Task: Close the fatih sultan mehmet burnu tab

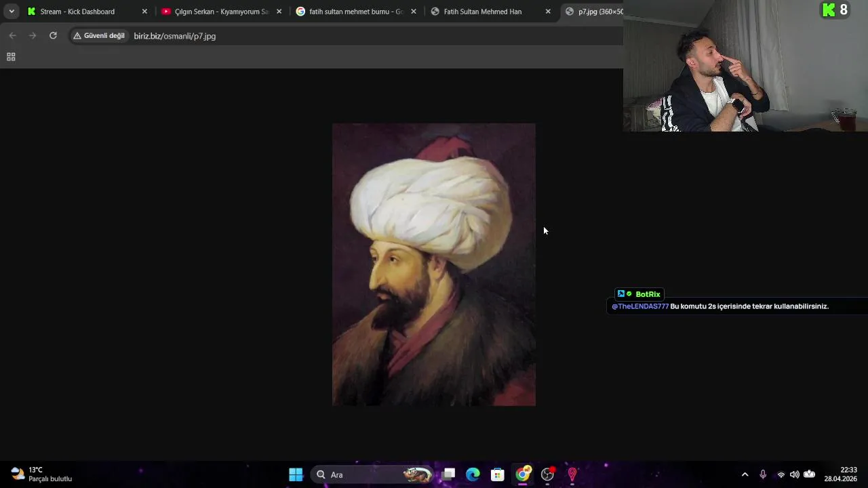Action: pyautogui.click(x=414, y=12)
